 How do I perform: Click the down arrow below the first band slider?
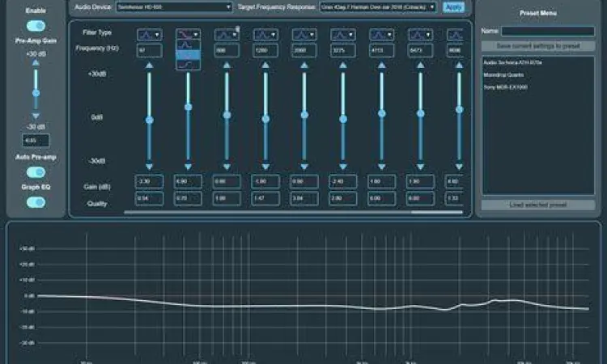tap(149, 167)
